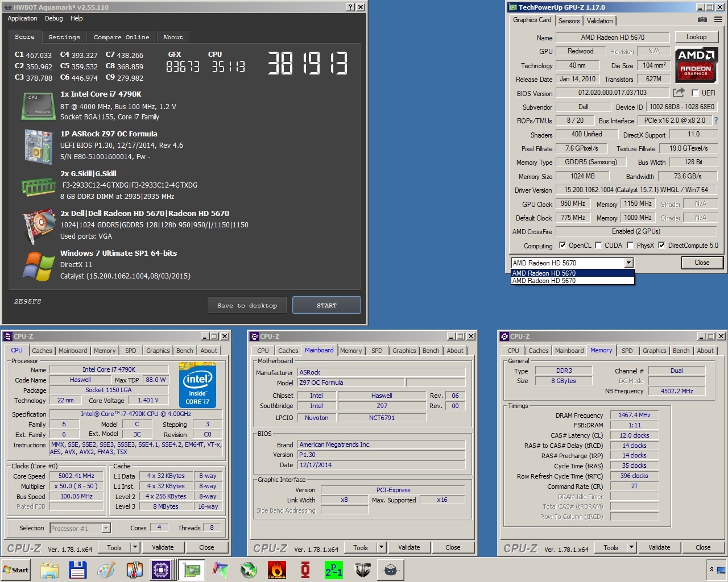The image size is (728, 582).
Task: Open the GPU-Z hamburger menu
Action: click(718, 20)
